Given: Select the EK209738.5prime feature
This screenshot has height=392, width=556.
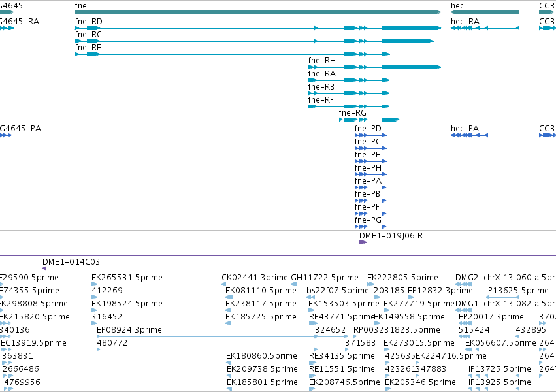Looking at the screenshot, I should pos(229,376).
